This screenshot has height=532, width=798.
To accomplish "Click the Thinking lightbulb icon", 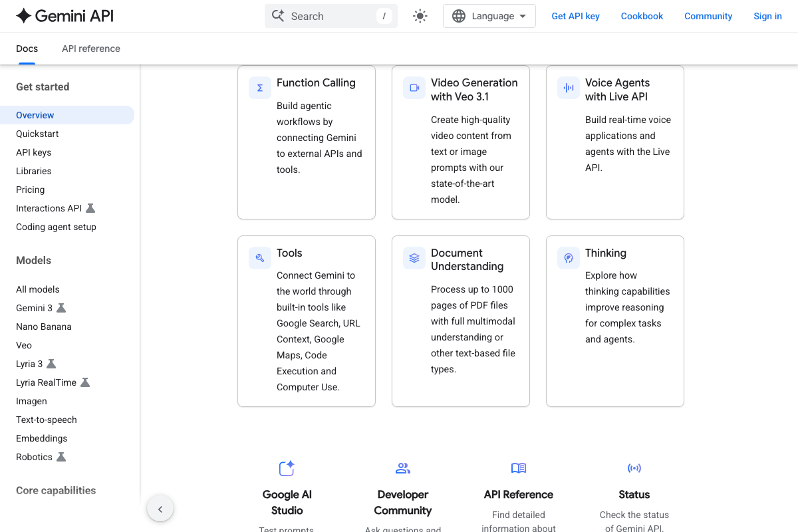I will 568,257.
